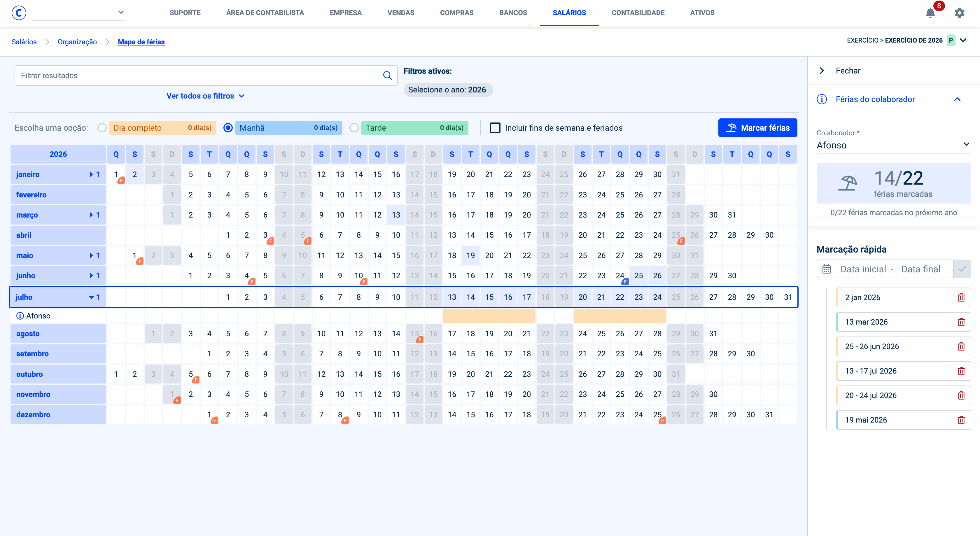
Task: Open the settings gear icon
Action: (x=960, y=13)
